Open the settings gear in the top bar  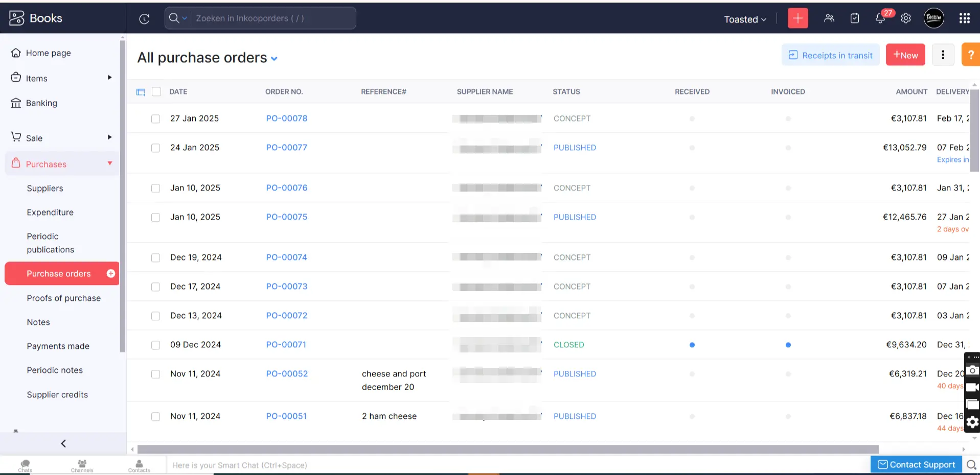905,18
